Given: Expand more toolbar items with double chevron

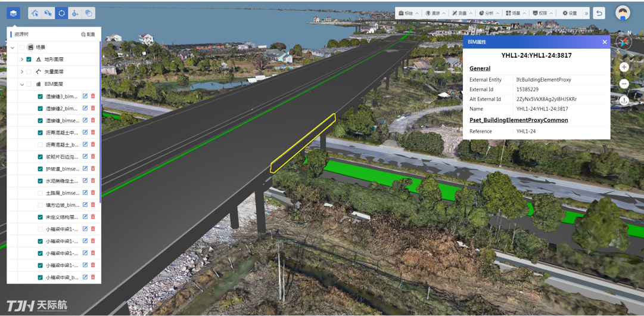Looking at the screenshot, I should click(586, 13).
